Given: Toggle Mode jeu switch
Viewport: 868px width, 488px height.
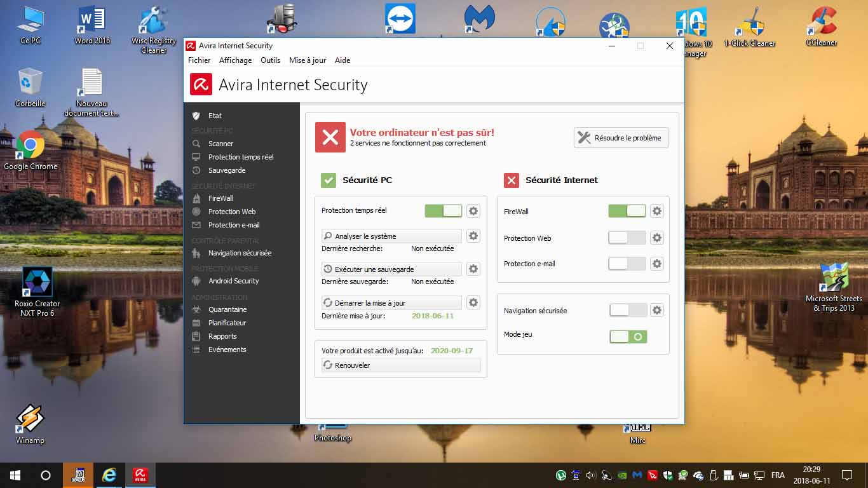Looking at the screenshot, I should pos(628,337).
